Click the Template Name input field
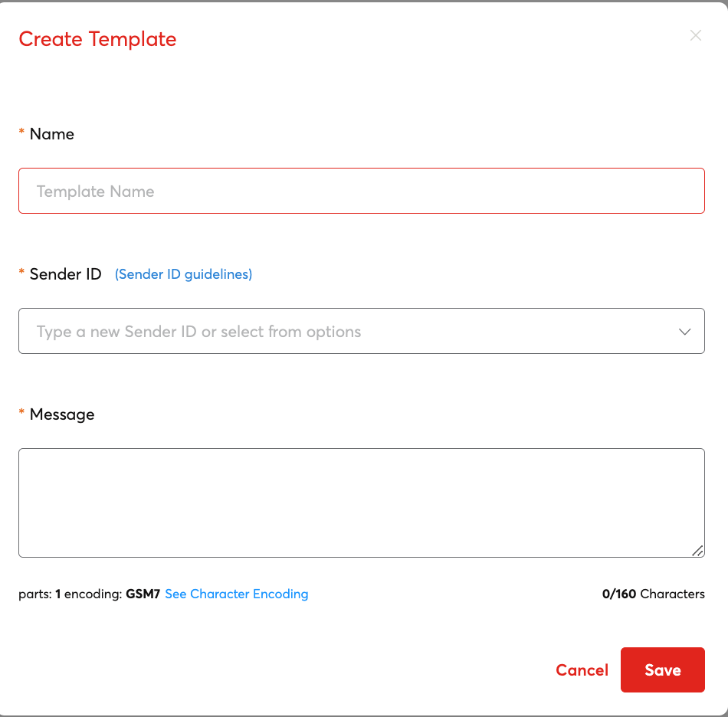This screenshot has height=717, width=728. point(361,191)
